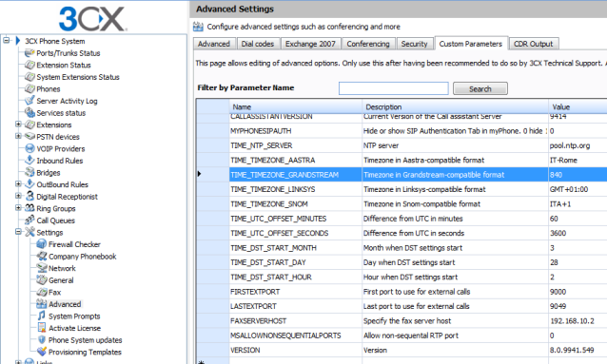
Task: Click the Search button
Action: 480,88
